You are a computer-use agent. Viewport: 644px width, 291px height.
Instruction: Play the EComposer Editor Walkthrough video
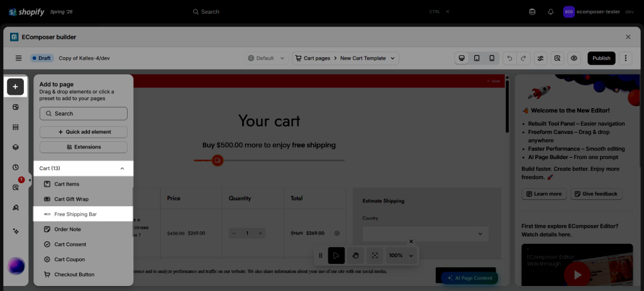[577, 274]
